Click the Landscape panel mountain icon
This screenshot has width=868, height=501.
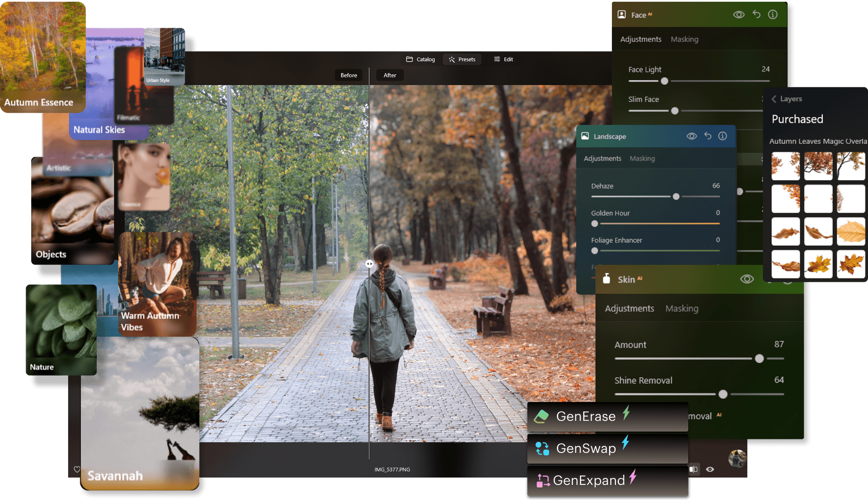585,136
